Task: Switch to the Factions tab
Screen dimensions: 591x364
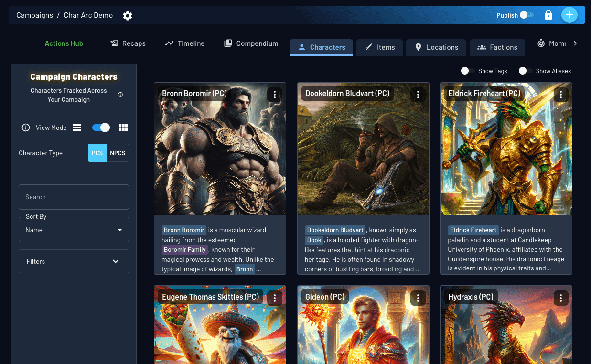Action: [497, 47]
